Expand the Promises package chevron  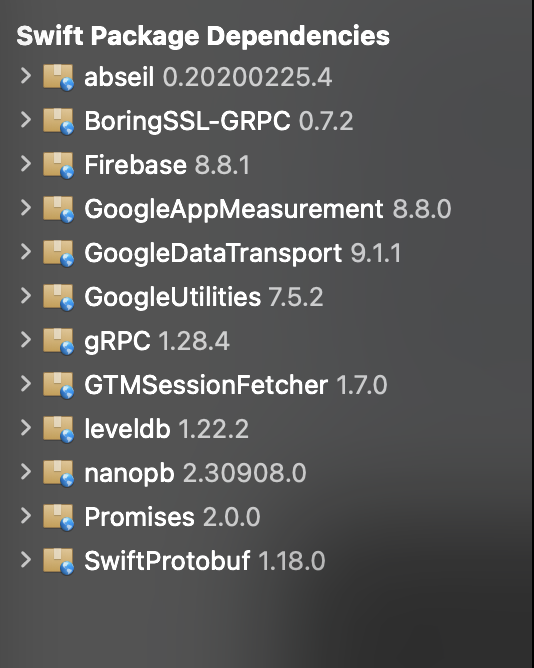26,515
